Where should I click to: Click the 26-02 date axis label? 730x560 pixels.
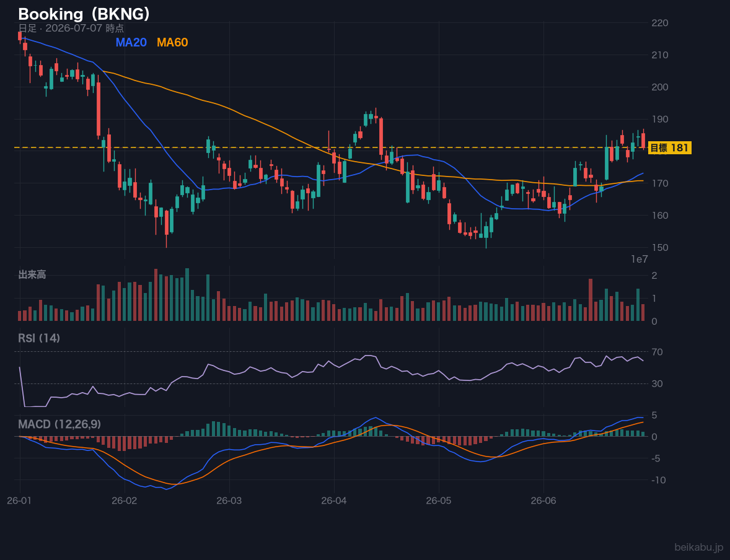pos(125,501)
